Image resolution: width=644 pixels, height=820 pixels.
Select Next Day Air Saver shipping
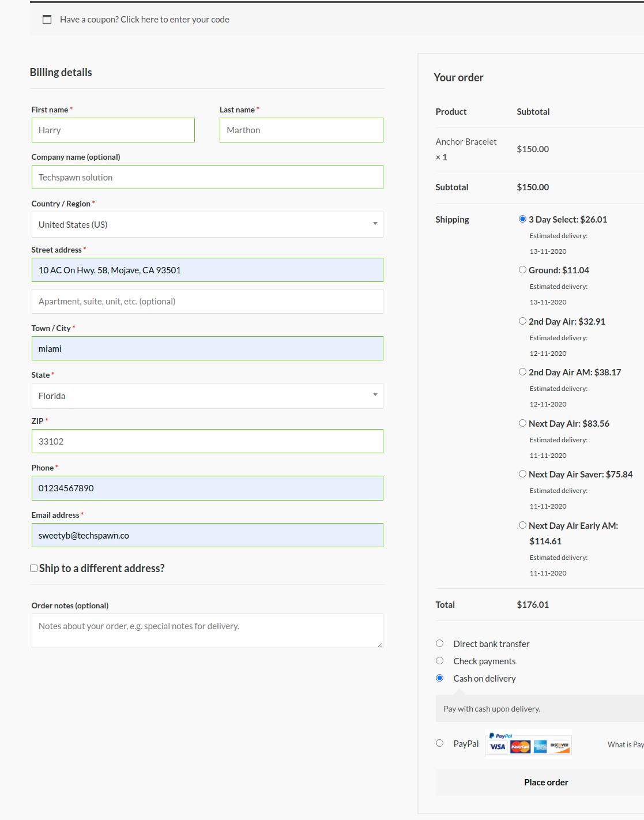pyautogui.click(x=522, y=474)
